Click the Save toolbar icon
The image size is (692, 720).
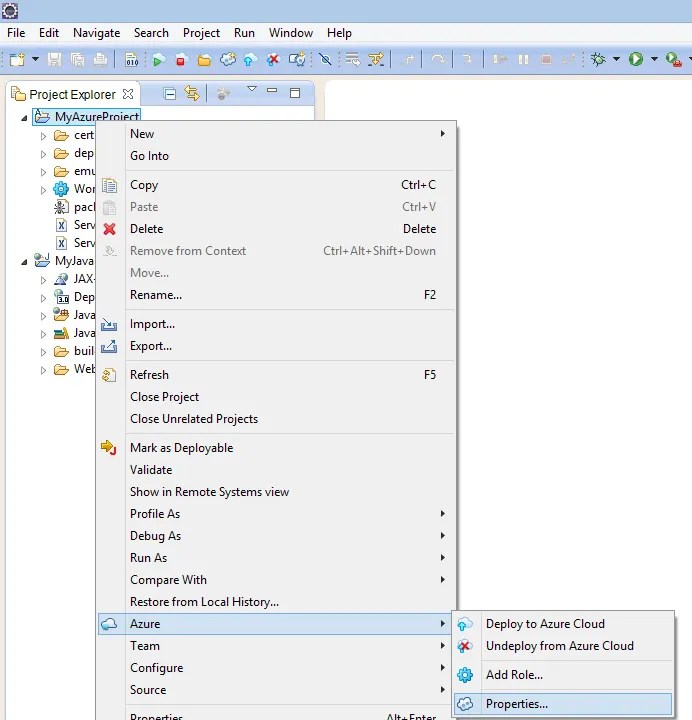coord(55,59)
